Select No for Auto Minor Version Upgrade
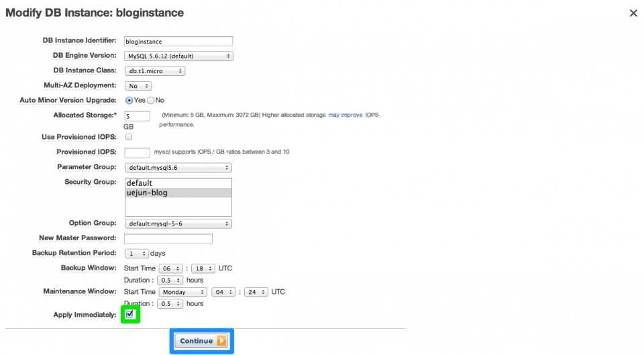This screenshot has height=355, width=644. click(x=150, y=100)
